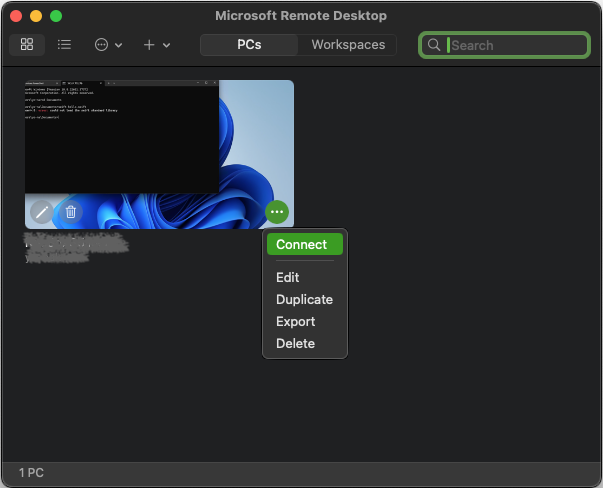The image size is (603, 488).
Task: Choose Duplicate from the context menu
Action: pos(305,299)
